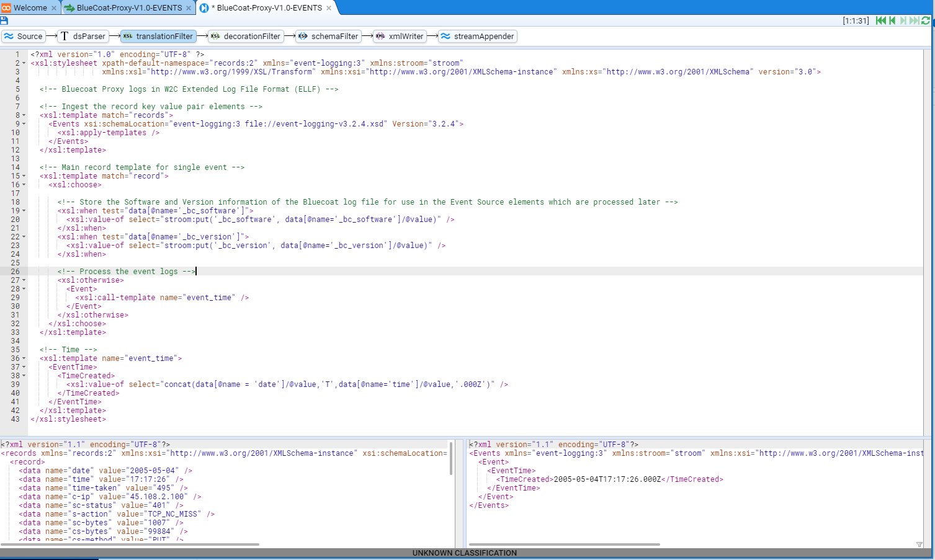
Task: Click horizontal scrollbar under input XML pane
Action: [130, 544]
